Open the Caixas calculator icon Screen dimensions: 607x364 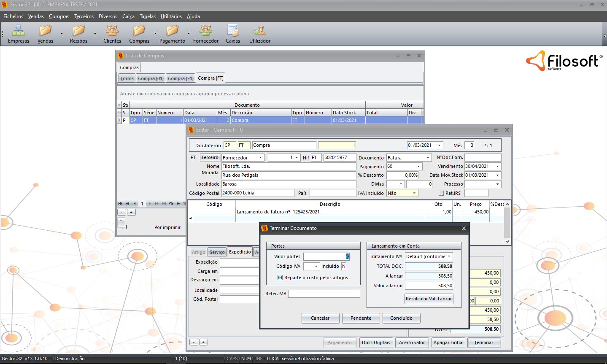point(232,34)
